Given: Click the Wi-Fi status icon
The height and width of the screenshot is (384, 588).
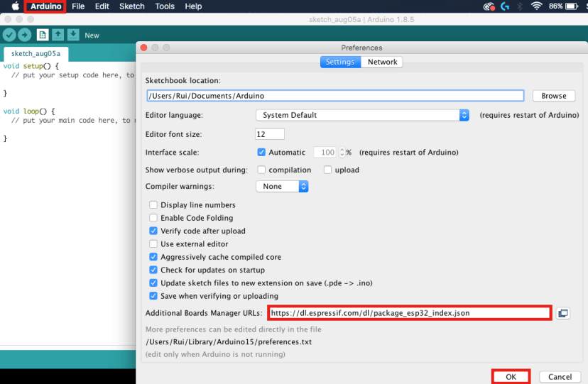Looking at the screenshot, I should point(535,6).
